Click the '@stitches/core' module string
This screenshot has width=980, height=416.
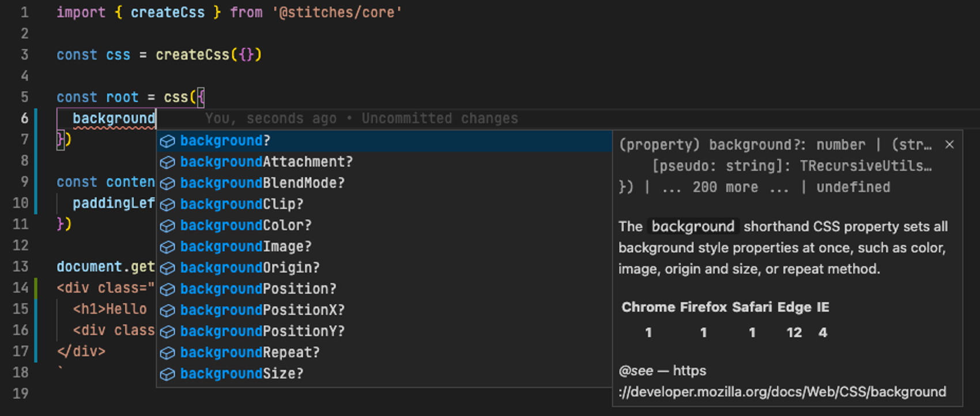pos(337,12)
